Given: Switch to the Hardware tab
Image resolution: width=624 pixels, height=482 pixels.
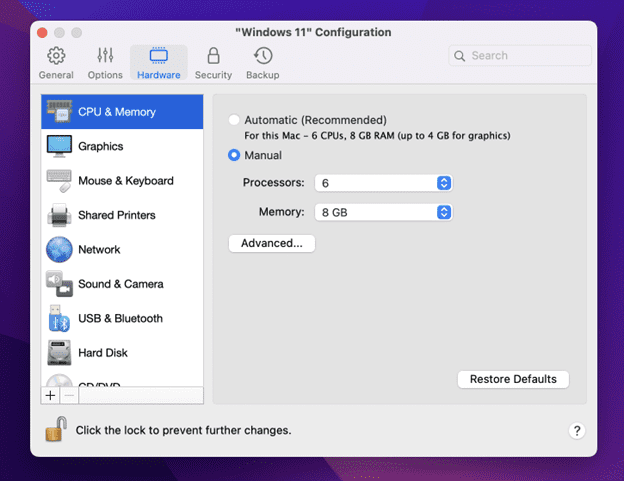Looking at the screenshot, I should click(159, 62).
